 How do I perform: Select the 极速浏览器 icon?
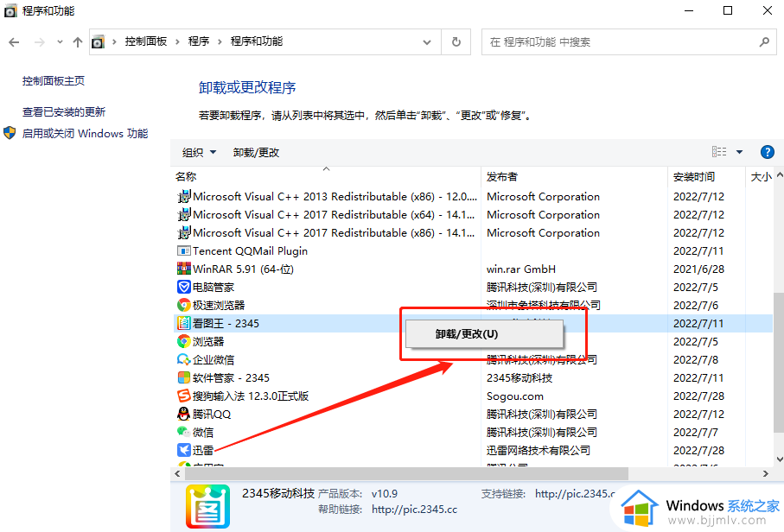pos(184,305)
